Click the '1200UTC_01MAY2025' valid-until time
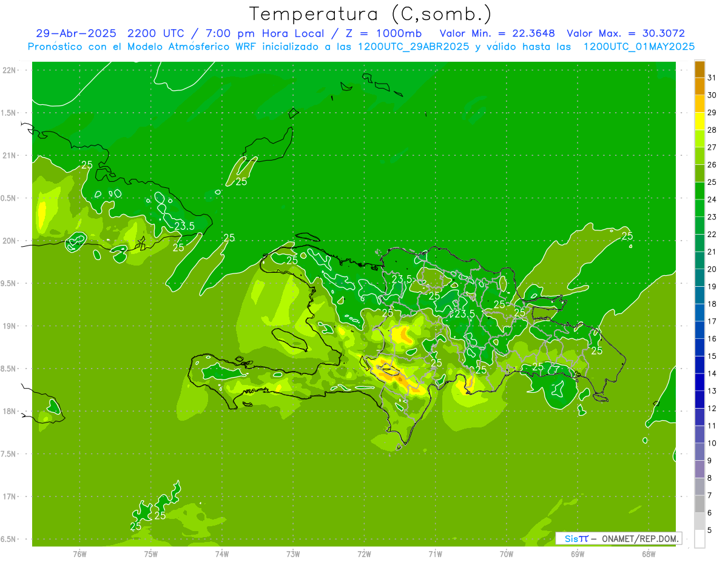Image resolution: width=728 pixels, height=562 pixels. click(x=639, y=46)
